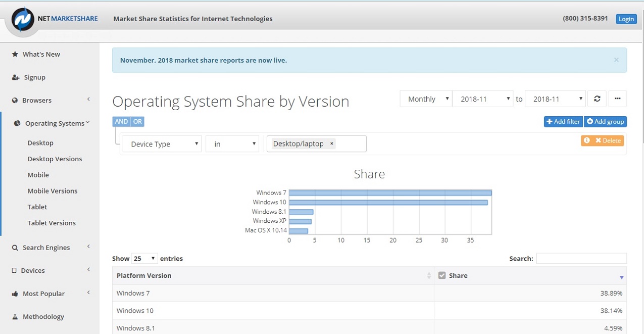The image size is (644, 334).
Task: Expand the Devices sidebar chevron
Action: [x=88, y=270]
